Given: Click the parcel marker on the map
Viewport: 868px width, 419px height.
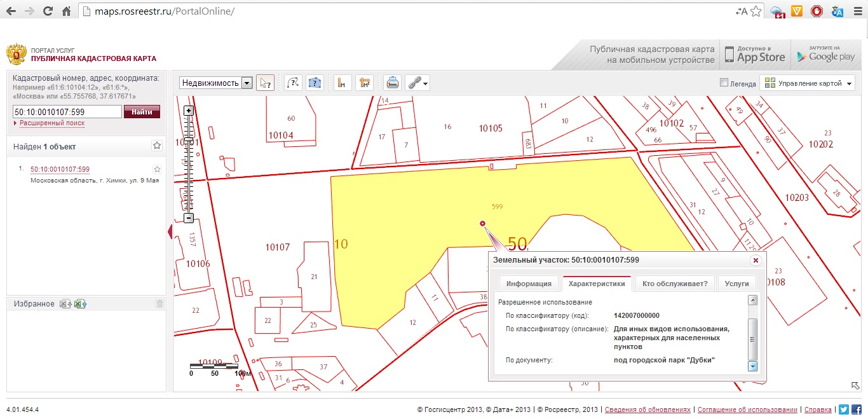Looking at the screenshot, I should [x=483, y=223].
